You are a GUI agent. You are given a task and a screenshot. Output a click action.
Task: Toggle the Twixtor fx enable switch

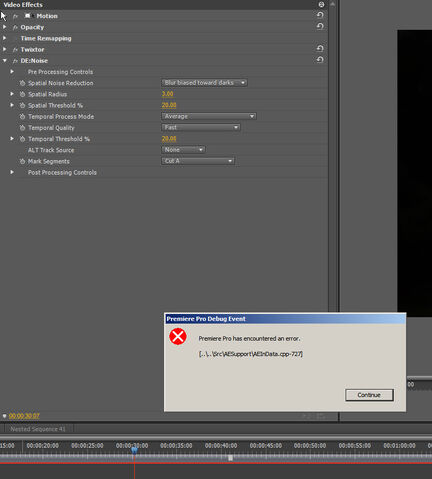coord(15,50)
